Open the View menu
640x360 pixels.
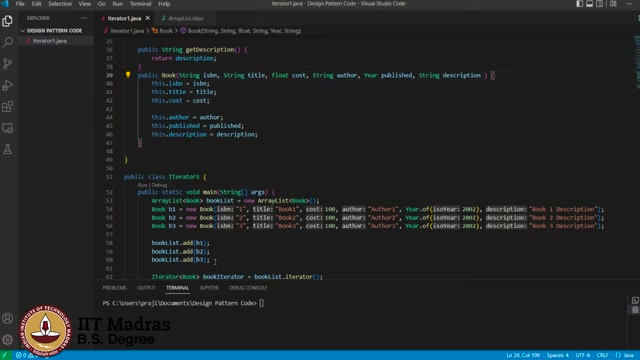85,4
